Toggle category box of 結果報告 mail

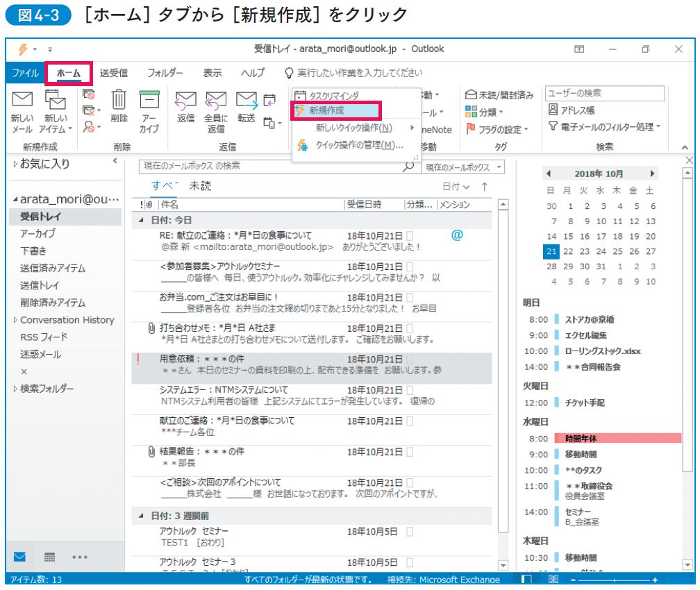click(x=410, y=452)
